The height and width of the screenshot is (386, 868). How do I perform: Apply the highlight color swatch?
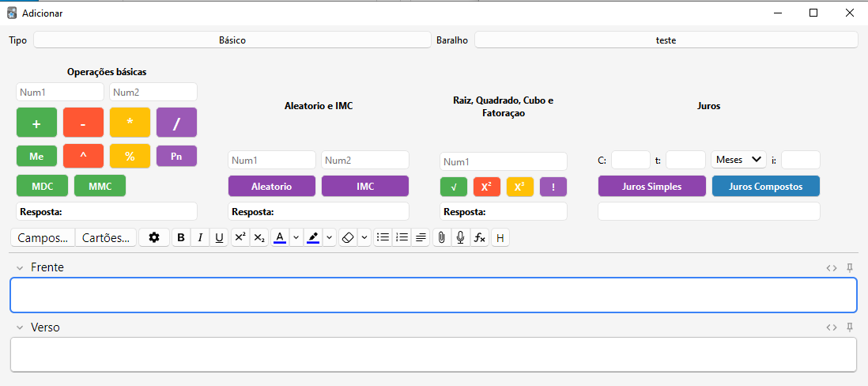click(313, 237)
